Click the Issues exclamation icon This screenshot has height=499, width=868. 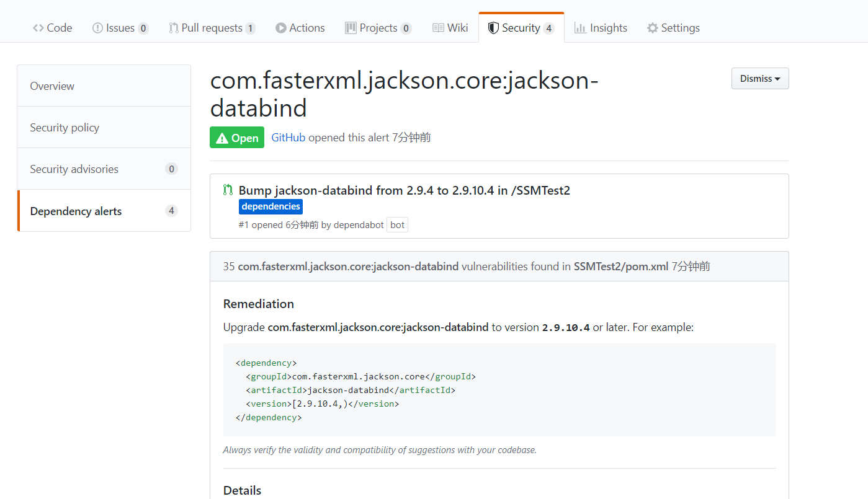[97, 28]
